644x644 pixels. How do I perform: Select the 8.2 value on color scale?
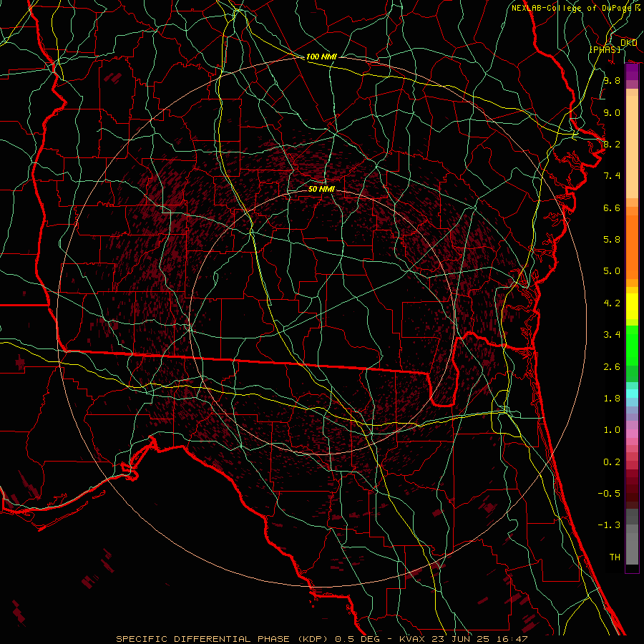click(612, 144)
